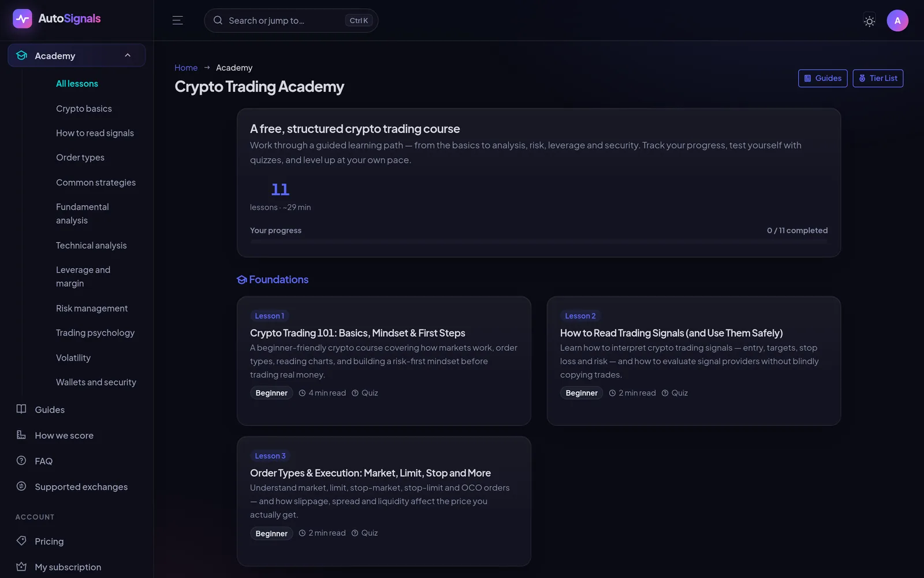Click the AutoSignals brand name
Image resolution: width=924 pixels, height=578 pixels.
(x=69, y=18)
